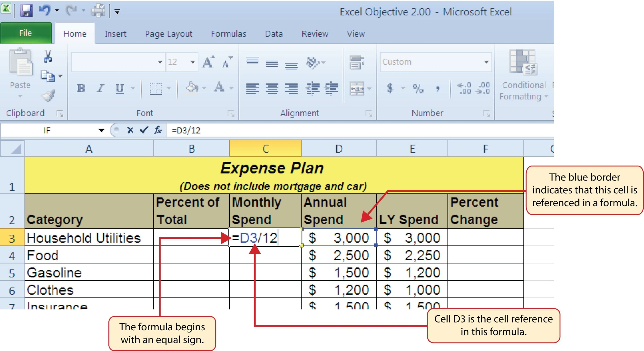Click the Undo arrow icon

[45, 10]
